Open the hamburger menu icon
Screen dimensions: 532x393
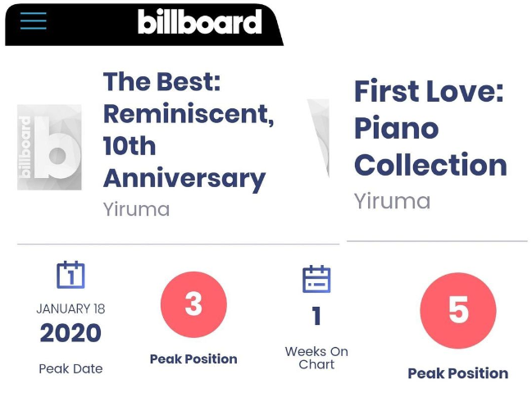34,21
